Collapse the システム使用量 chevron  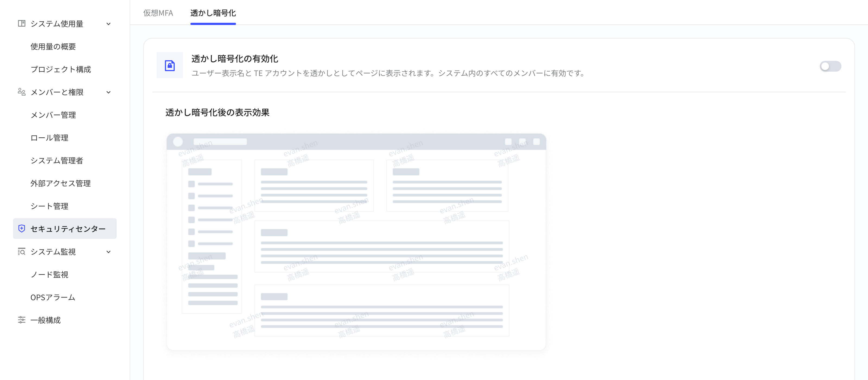[x=108, y=24]
